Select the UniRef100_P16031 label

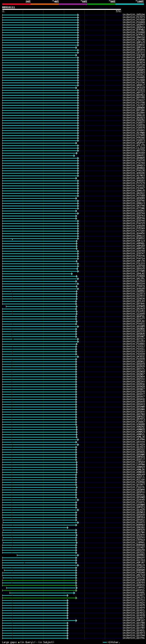(x=134, y=487)
